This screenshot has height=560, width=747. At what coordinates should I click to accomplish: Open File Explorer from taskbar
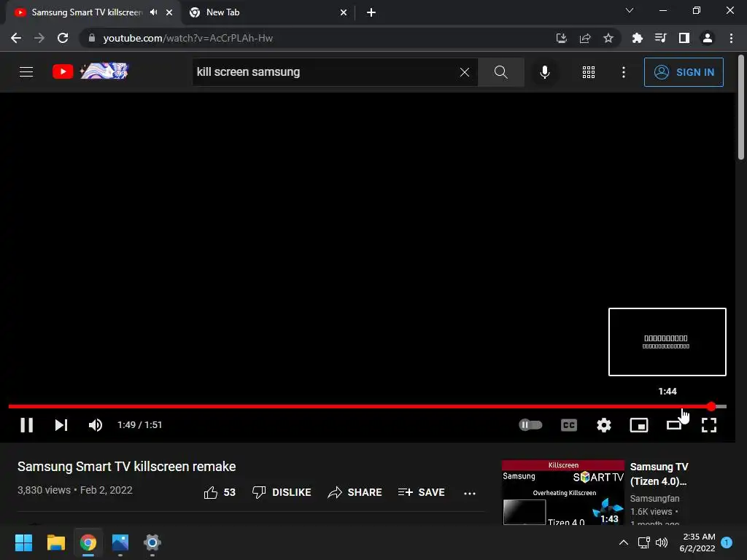(x=55, y=542)
